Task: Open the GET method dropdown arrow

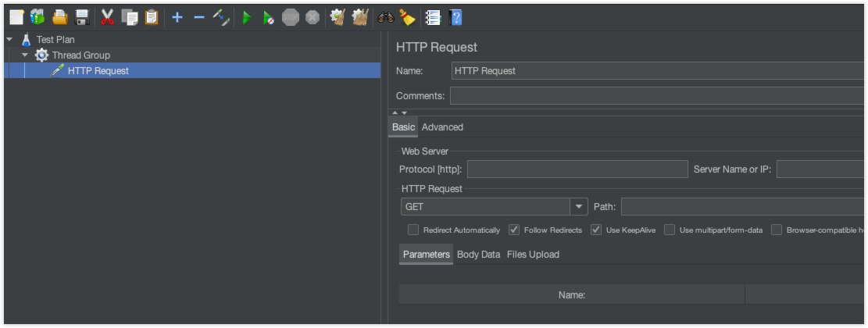Action: click(578, 206)
